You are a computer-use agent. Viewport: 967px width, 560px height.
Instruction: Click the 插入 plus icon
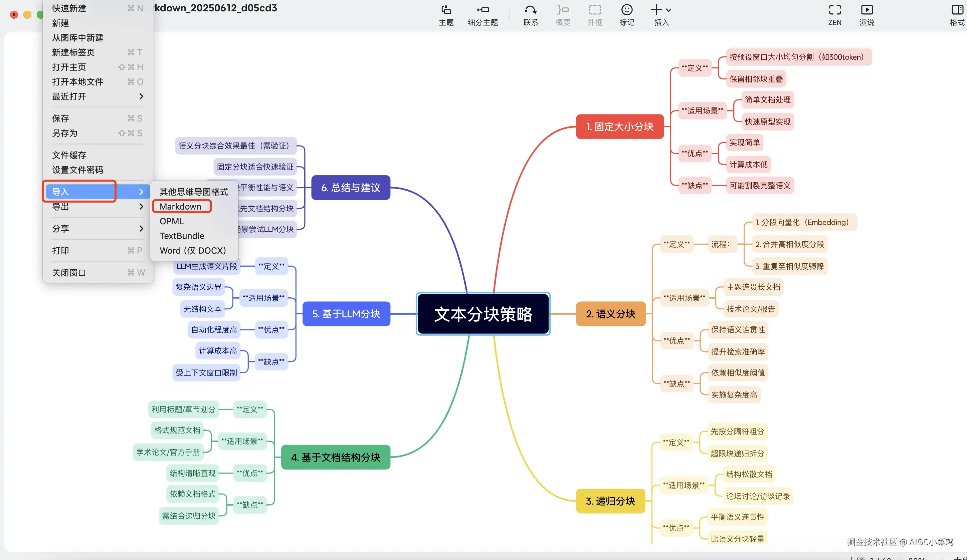point(656,10)
